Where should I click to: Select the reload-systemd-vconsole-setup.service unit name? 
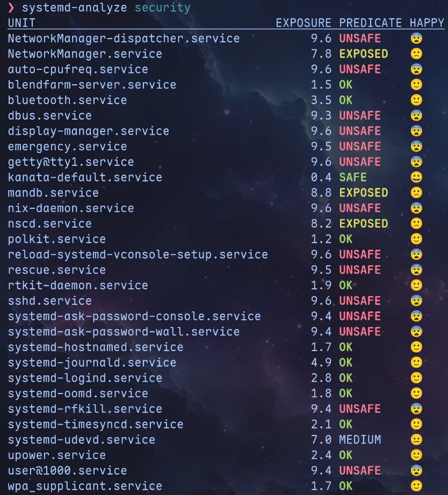(138, 255)
